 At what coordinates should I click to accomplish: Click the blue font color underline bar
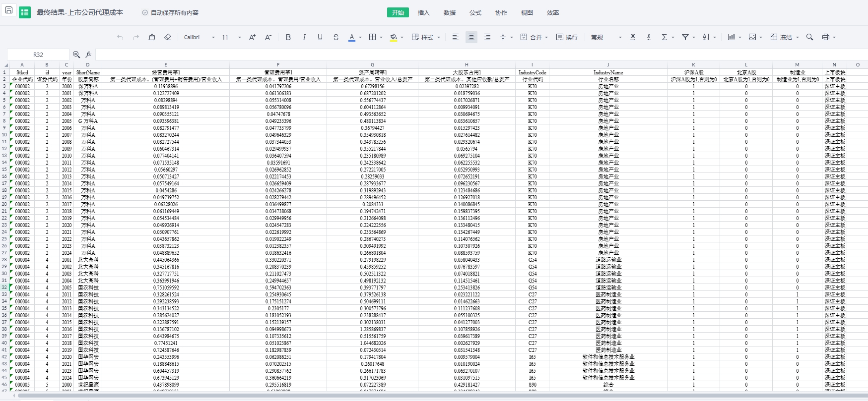point(352,41)
